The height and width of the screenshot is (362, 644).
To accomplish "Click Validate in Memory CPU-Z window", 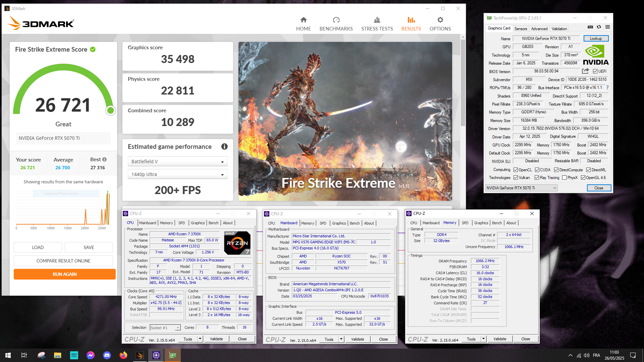I will 500,339.
